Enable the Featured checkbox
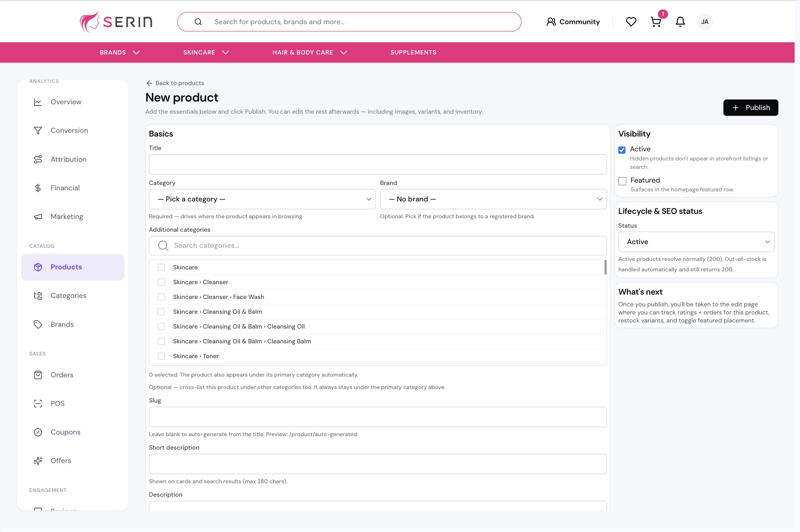Screen dimensions: 800x532 pyautogui.click(x=622, y=181)
